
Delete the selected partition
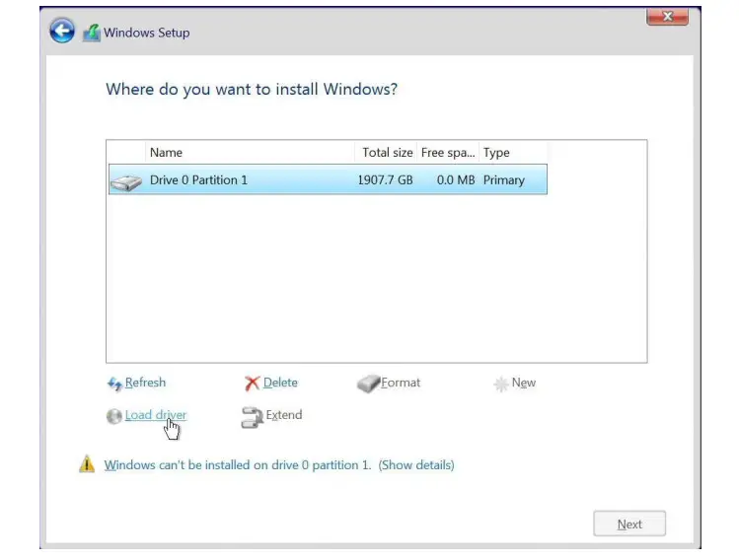(280, 383)
